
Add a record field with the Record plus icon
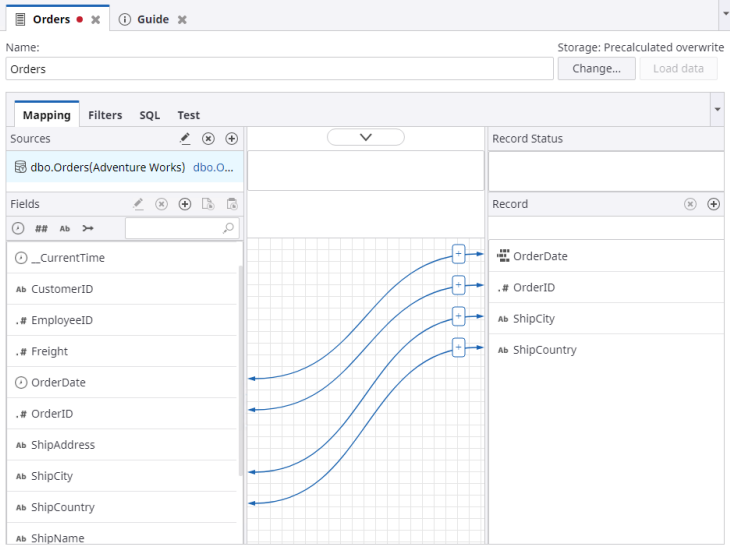(713, 204)
